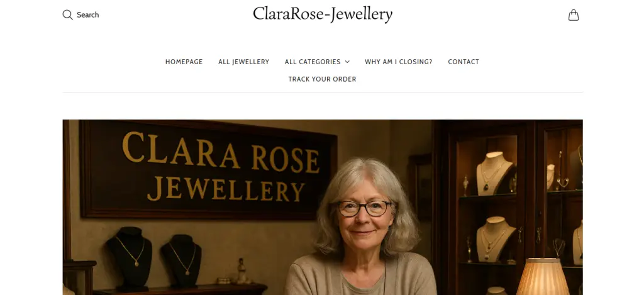Click the magnifying glass search icon
Screen dimensions: 644x295
68,15
